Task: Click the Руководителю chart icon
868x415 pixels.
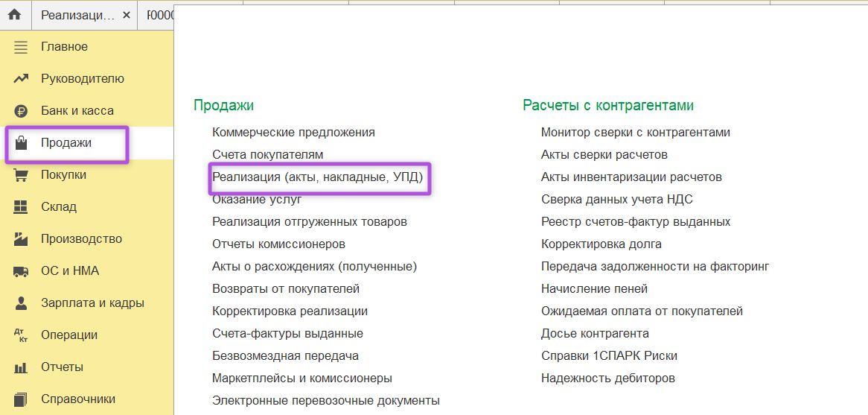Action: coord(21,79)
